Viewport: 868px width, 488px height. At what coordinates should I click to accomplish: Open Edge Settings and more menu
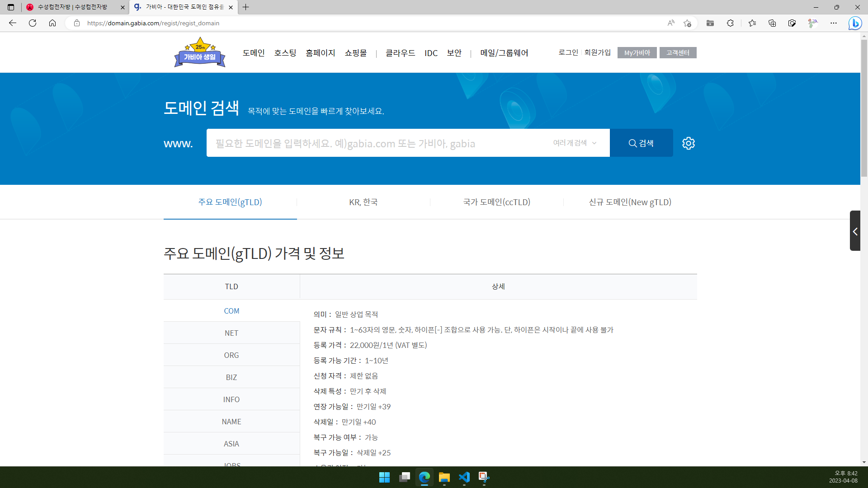[834, 23]
